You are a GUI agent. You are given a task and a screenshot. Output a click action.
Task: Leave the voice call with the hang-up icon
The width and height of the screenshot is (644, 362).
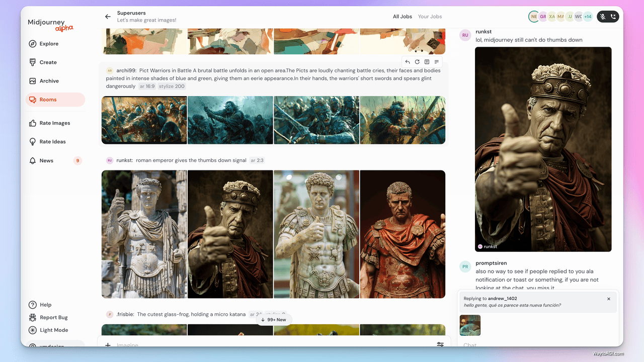point(613,17)
